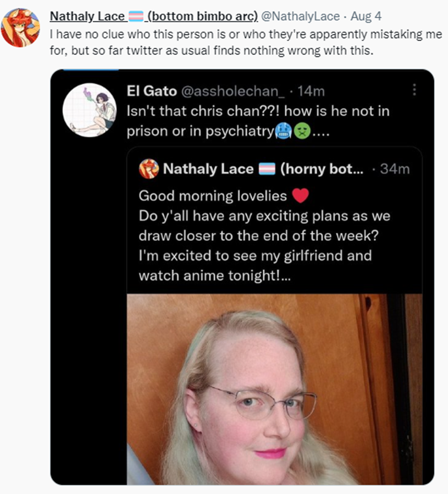This screenshot has height=494, width=448.
Task: Click the trans flag in the quoted tweet's name
Action: point(267,169)
